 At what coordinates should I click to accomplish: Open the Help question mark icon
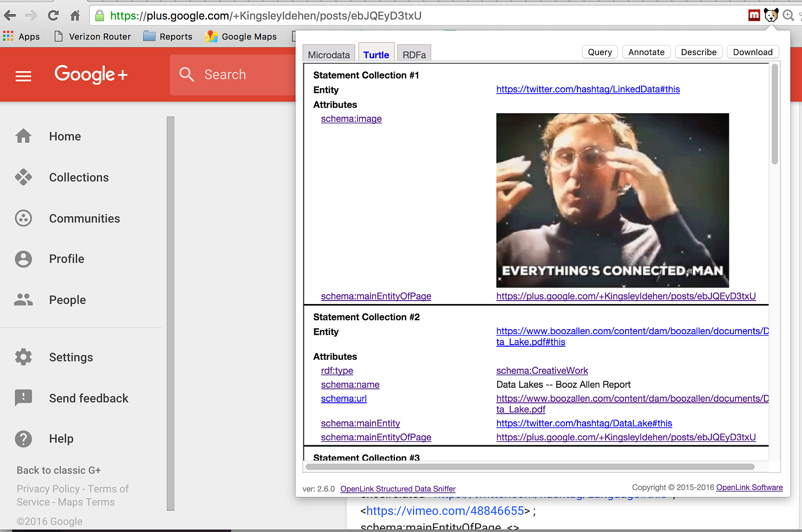24,439
